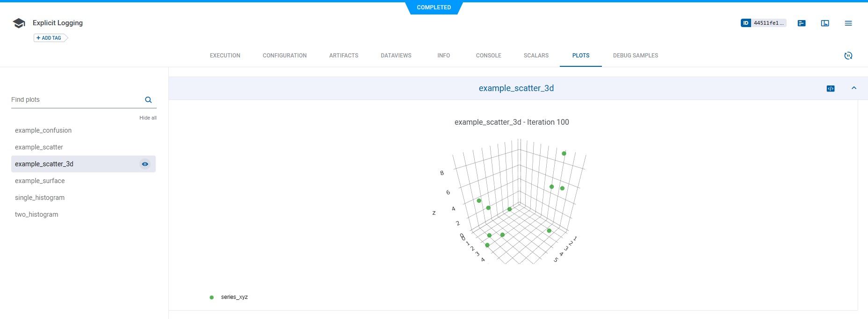Copy the experiment ID badge
This screenshot has height=319, width=868.
point(763,23)
